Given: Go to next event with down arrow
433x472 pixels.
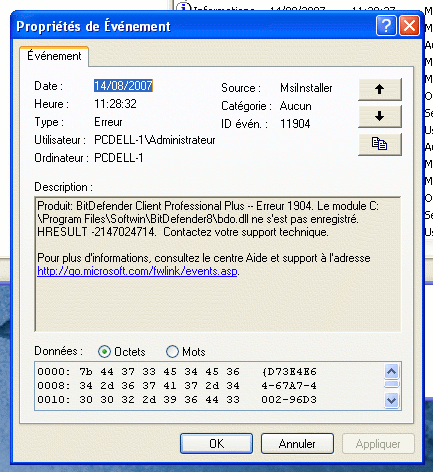Looking at the screenshot, I should click(x=380, y=116).
